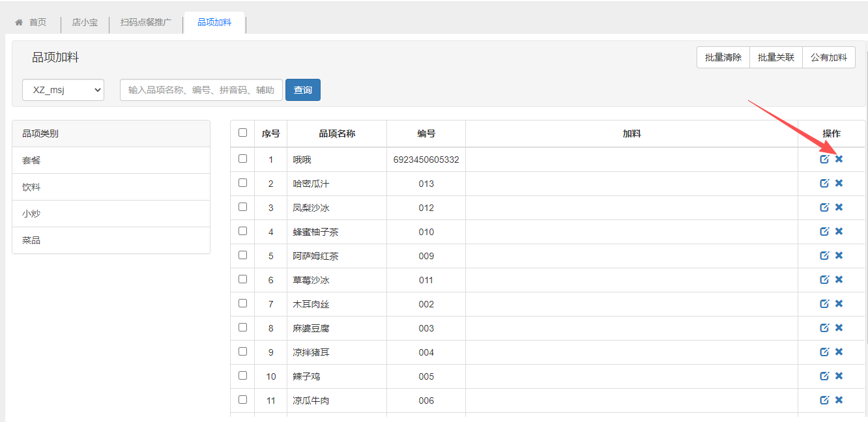Click edit icon for 哦哦 row
The width and height of the screenshot is (868, 422).
pos(824,160)
